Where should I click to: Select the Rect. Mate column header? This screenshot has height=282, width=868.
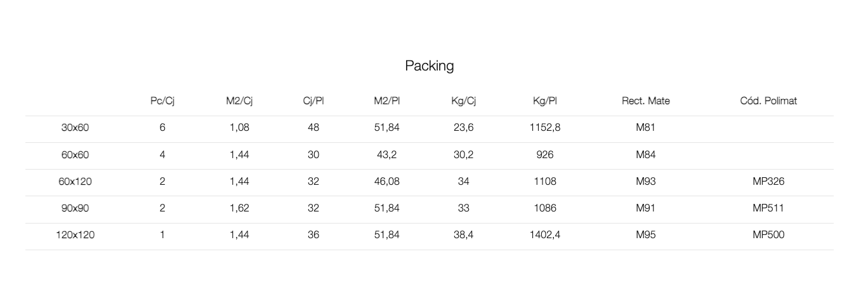pyautogui.click(x=645, y=100)
